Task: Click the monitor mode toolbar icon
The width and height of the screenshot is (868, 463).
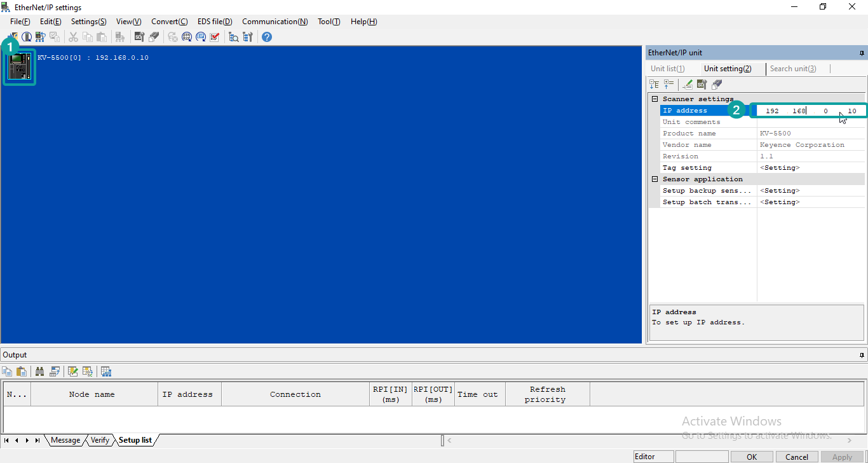Action: [x=27, y=37]
